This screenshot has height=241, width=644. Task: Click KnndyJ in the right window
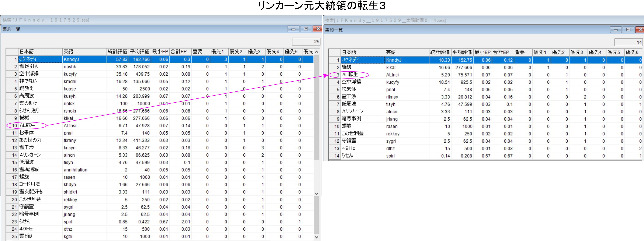tap(407, 60)
